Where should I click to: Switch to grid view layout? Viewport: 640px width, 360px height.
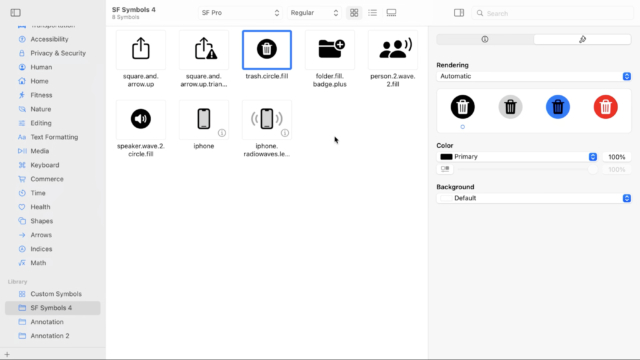[x=354, y=13]
